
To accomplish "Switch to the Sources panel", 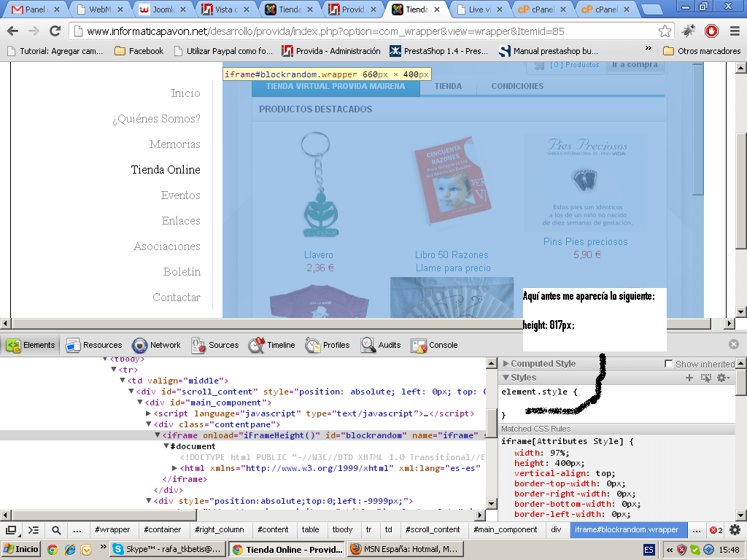I will (x=215, y=345).
